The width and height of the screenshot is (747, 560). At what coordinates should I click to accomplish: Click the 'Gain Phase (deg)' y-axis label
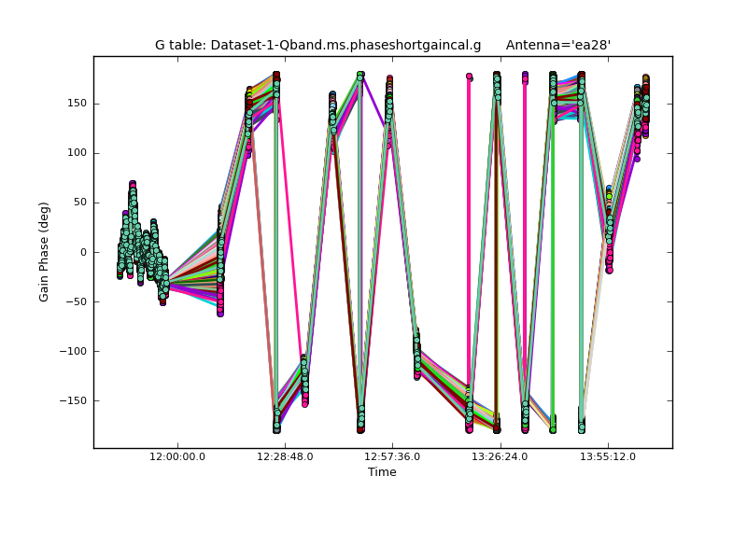point(44,252)
